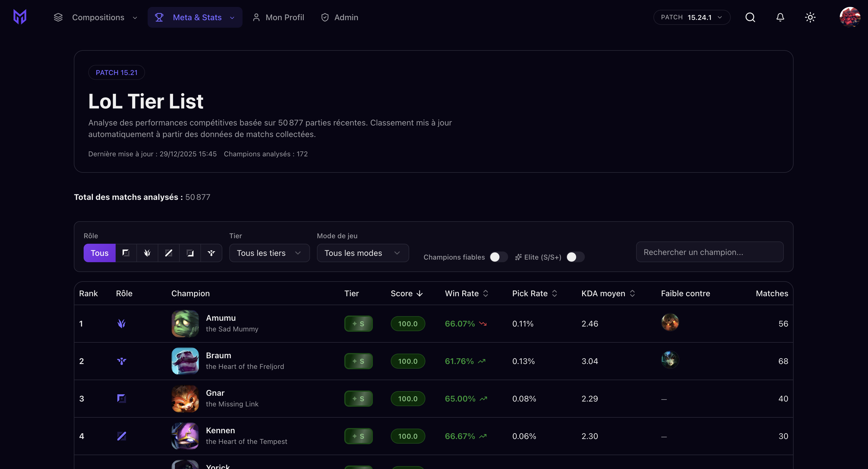The width and height of the screenshot is (868, 469).
Task: Click the champion search input field
Action: pyautogui.click(x=710, y=252)
